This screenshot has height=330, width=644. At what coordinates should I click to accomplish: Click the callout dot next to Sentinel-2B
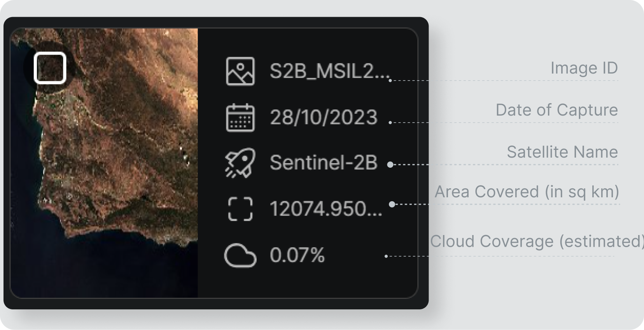click(390, 165)
